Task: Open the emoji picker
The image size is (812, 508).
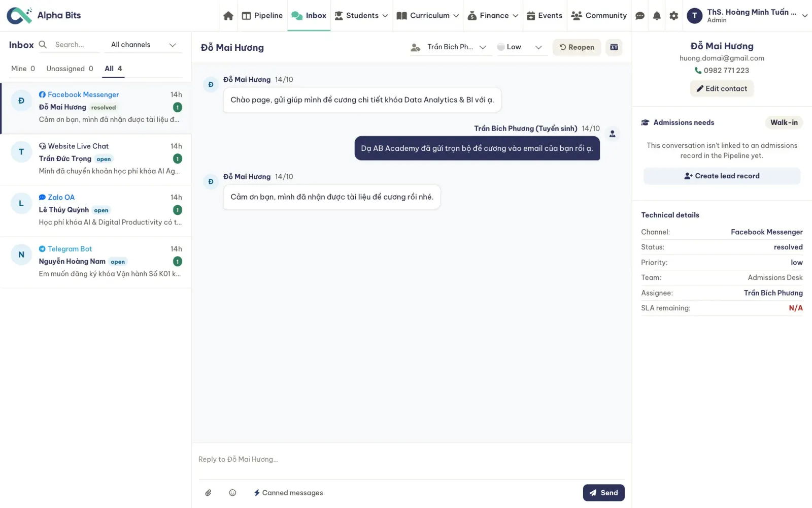Action: [232, 493]
